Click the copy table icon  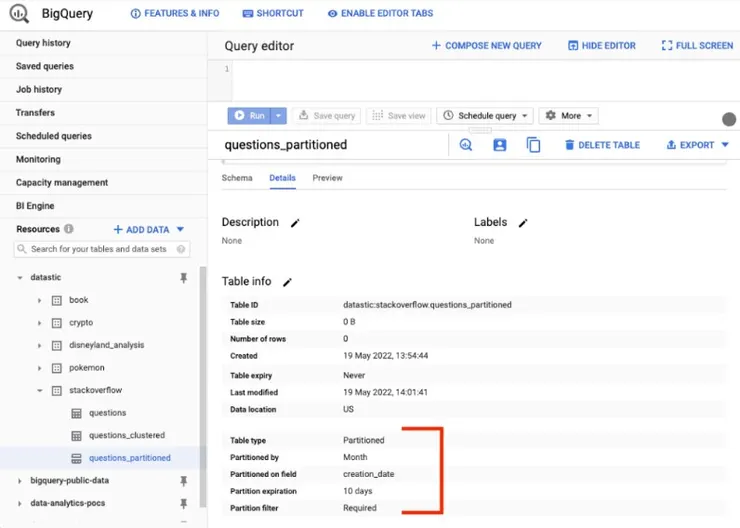point(533,145)
